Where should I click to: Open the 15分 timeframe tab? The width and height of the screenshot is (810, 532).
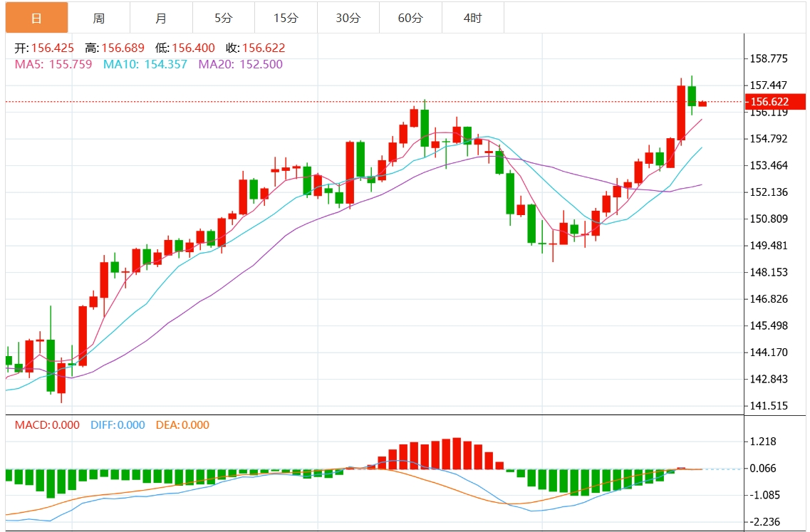click(x=286, y=18)
